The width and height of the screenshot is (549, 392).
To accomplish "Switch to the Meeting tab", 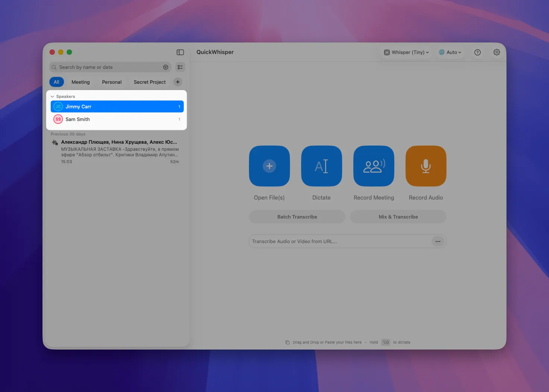I will [81, 82].
